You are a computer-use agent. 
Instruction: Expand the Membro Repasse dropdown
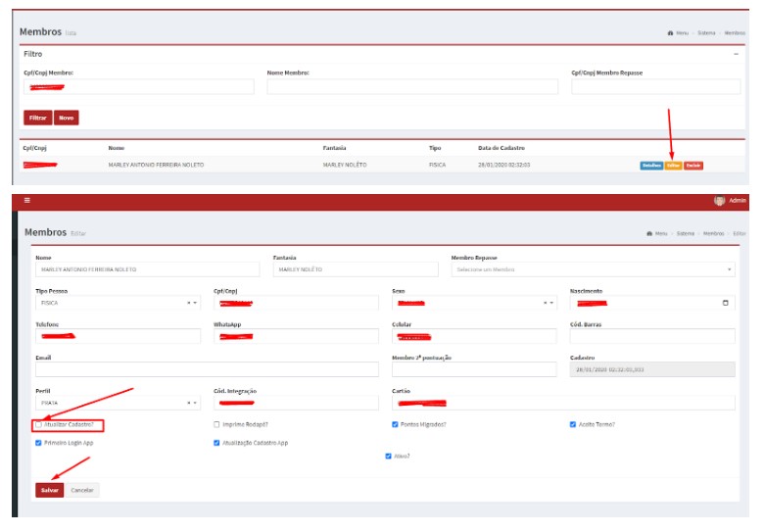coord(593,269)
